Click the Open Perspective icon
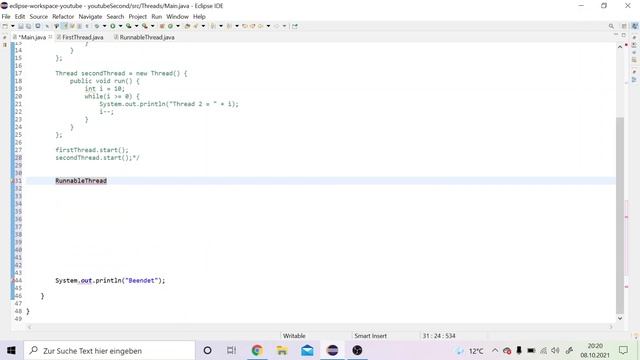Screen dimensions: 640x360 [624, 26]
